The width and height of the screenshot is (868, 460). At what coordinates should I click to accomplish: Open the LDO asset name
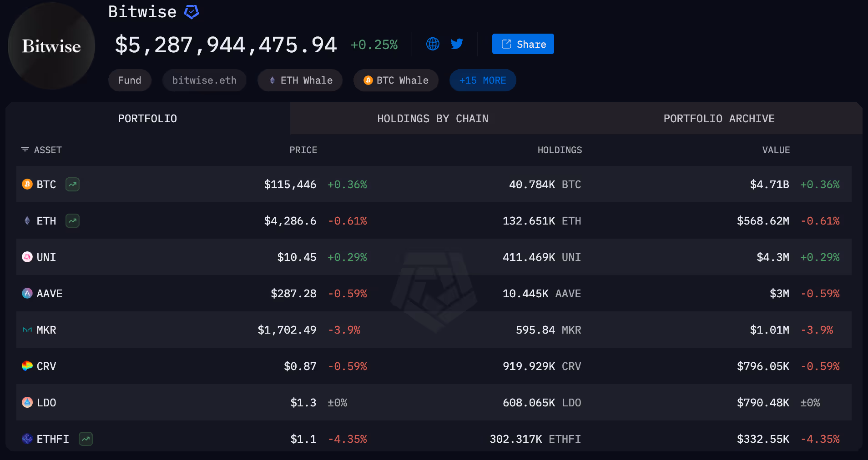[46, 403]
